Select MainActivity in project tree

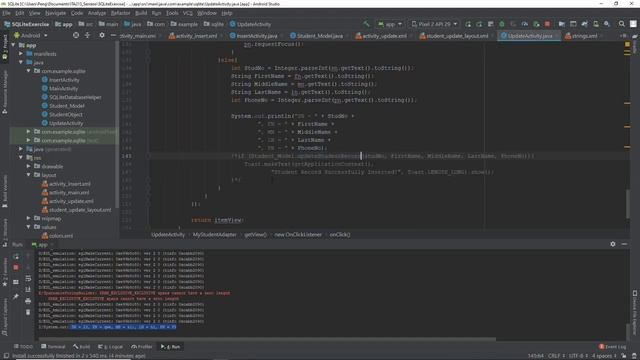[x=60, y=88]
